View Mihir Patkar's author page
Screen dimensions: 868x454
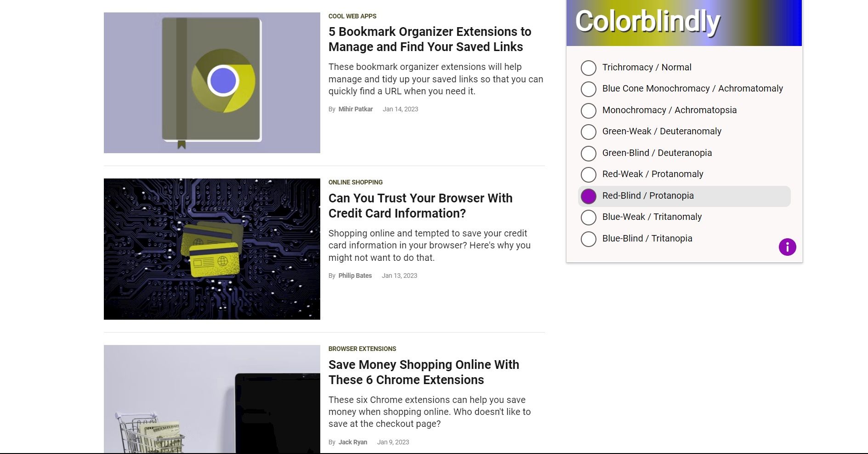355,109
